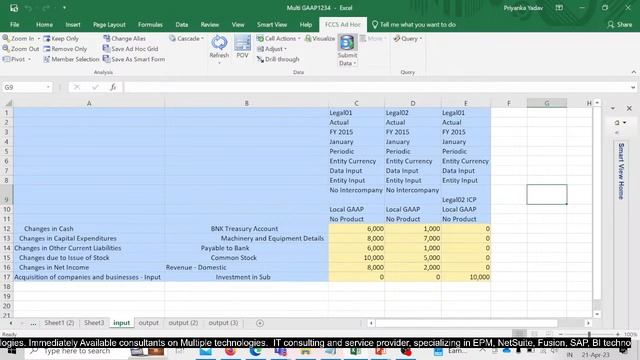Select Legal02 ICP cell
This screenshot has height=360, width=640.
(x=466, y=195)
